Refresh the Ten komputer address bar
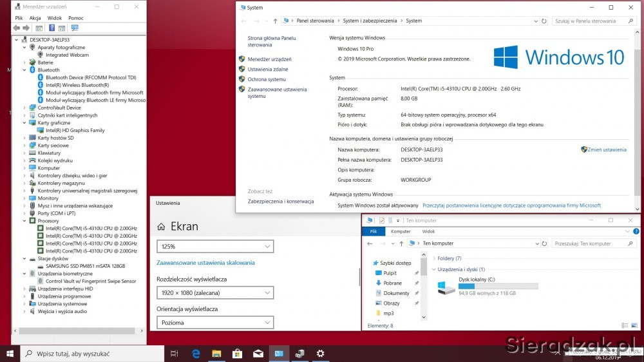Image resolution: width=644 pixels, height=362 pixels. 544,243
